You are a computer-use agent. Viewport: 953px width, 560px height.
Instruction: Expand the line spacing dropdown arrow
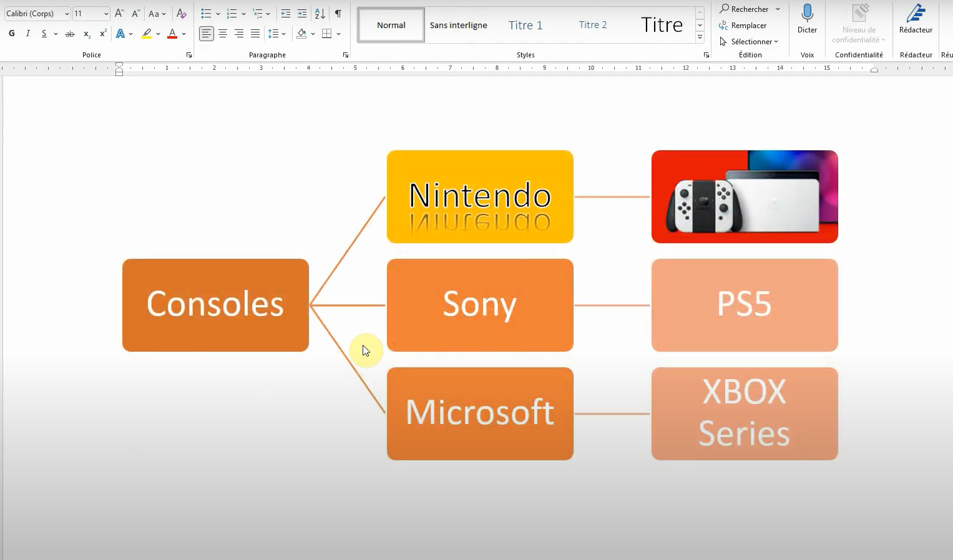[x=284, y=34]
